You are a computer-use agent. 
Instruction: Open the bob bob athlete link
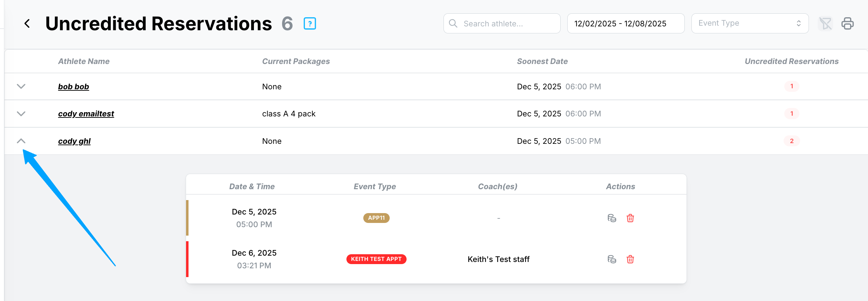point(74,87)
